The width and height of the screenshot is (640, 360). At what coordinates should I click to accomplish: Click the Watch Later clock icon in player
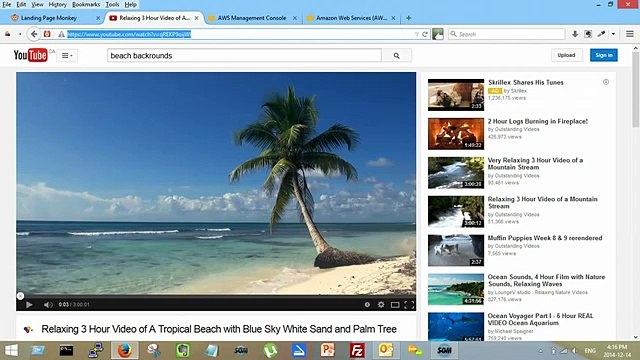pyautogui.click(x=367, y=304)
